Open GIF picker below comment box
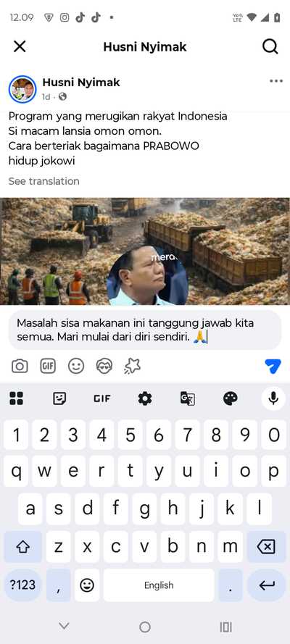The width and height of the screenshot is (290, 644). click(x=48, y=366)
